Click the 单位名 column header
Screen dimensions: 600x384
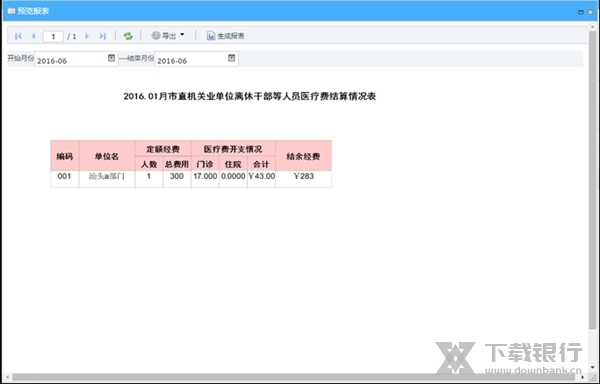pos(107,156)
